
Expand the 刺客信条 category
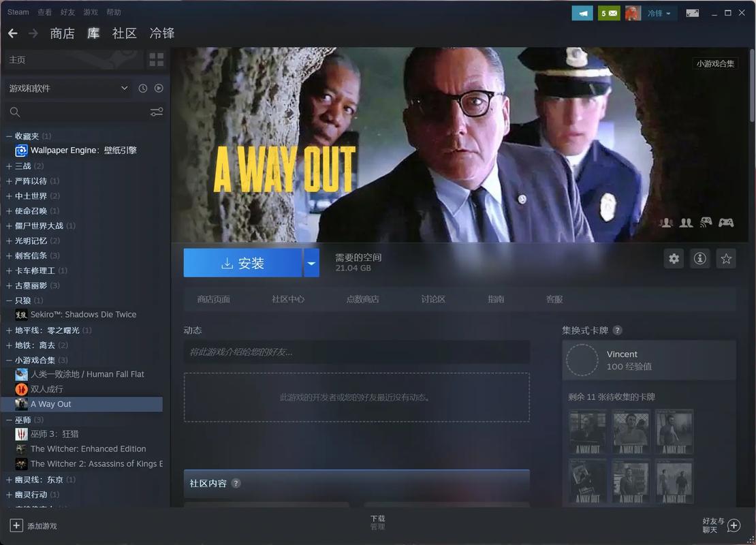click(9, 256)
